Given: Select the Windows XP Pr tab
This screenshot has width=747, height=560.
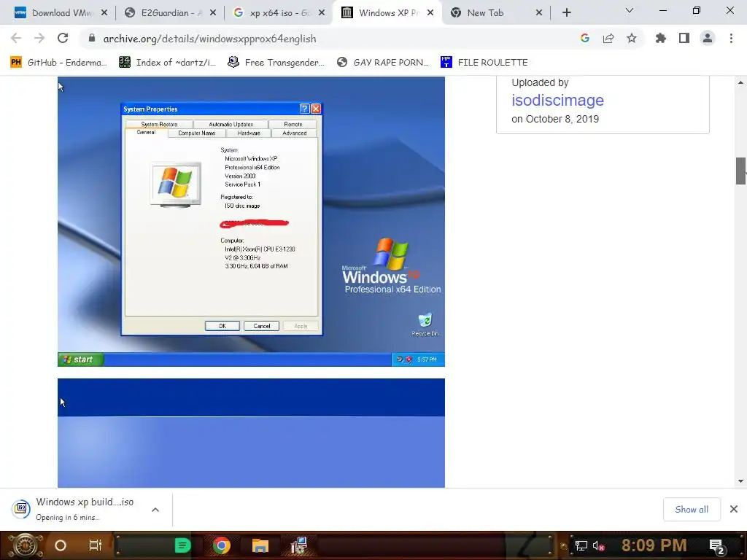Looking at the screenshot, I should point(387,13).
